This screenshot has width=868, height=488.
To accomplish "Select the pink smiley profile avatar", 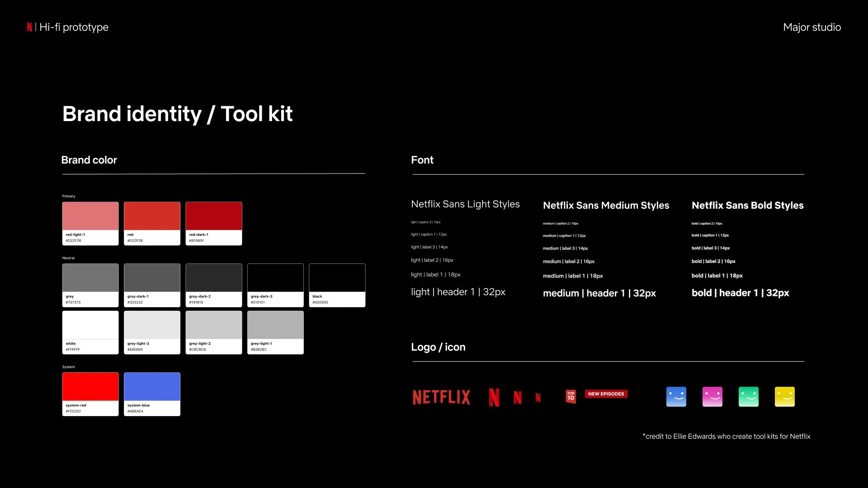I will coord(712,396).
